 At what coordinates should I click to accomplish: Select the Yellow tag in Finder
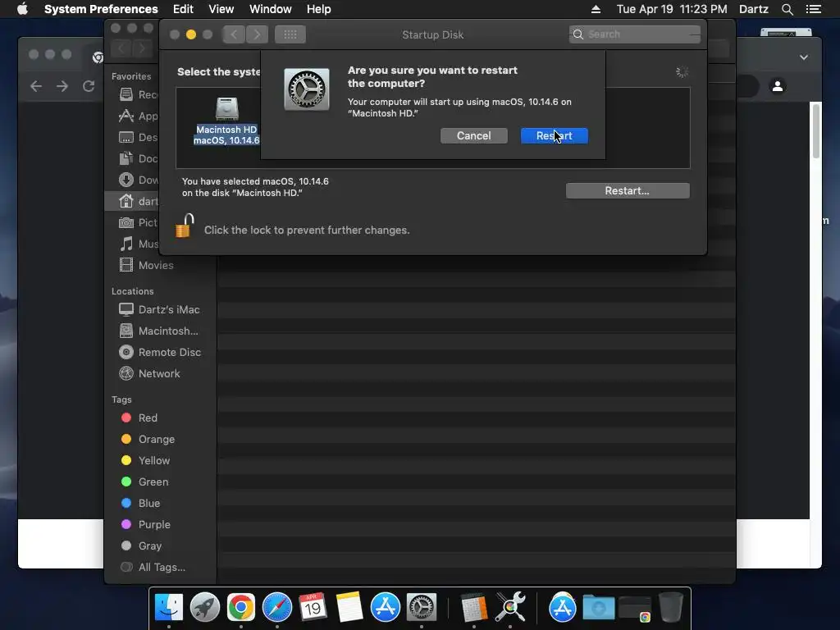tap(146, 461)
